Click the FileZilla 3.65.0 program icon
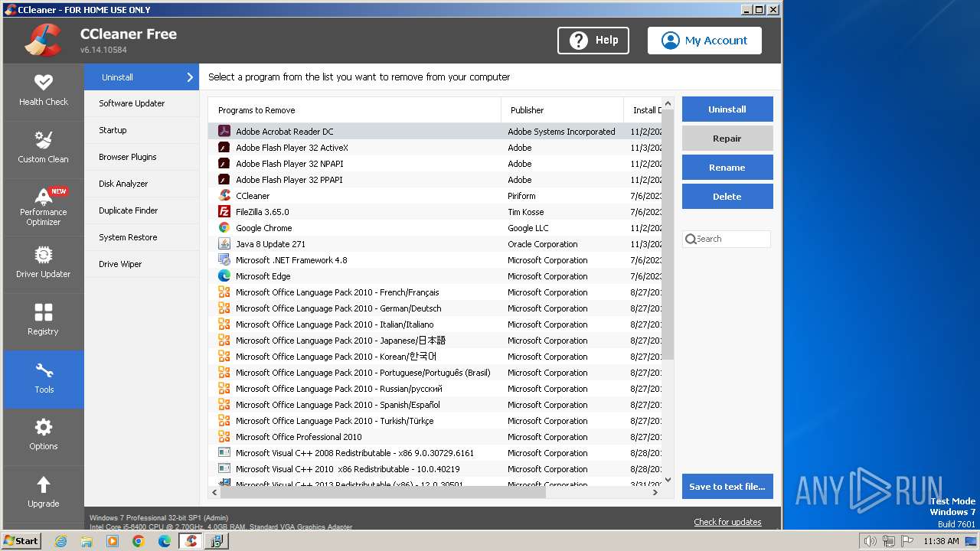This screenshot has width=980, height=551. pyautogui.click(x=224, y=211)
